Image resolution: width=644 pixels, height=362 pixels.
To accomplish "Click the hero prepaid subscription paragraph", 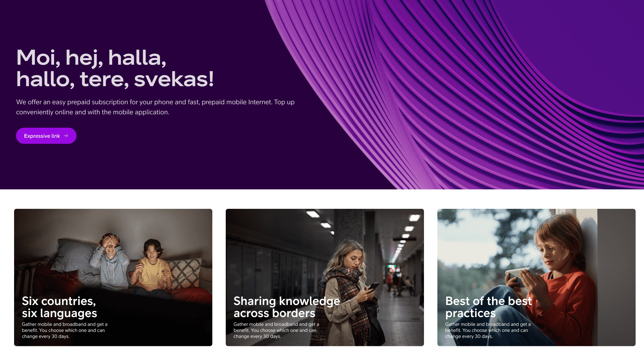I will pyautogui.click(x=155, y=107).
